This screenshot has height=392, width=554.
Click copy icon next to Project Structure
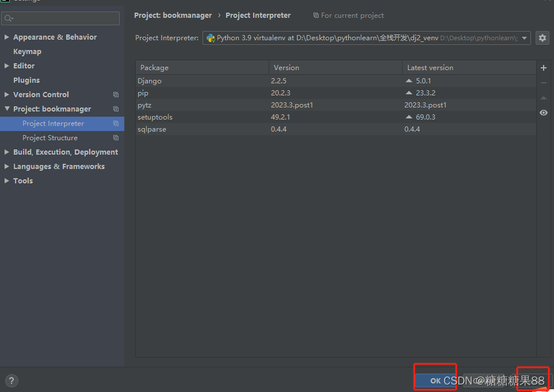coord(116,138)
